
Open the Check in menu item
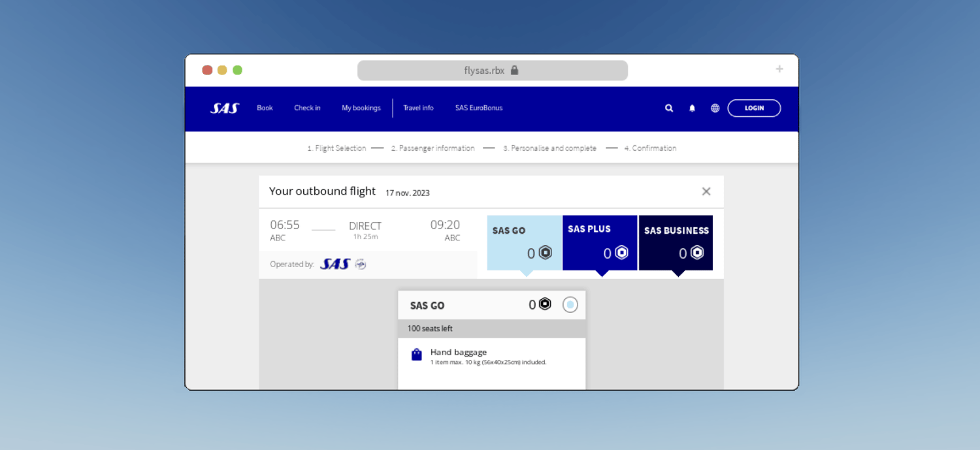[x=307, y=108]
